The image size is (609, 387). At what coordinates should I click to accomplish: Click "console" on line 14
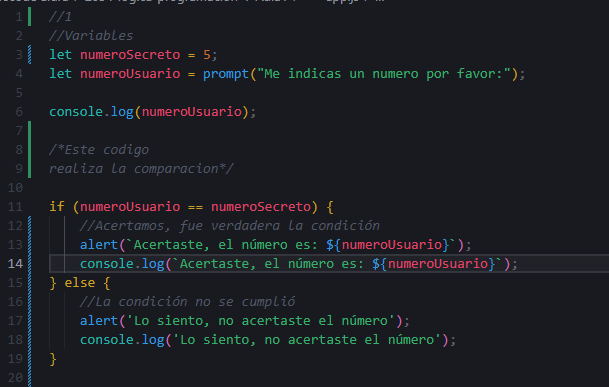pos(106,264)
